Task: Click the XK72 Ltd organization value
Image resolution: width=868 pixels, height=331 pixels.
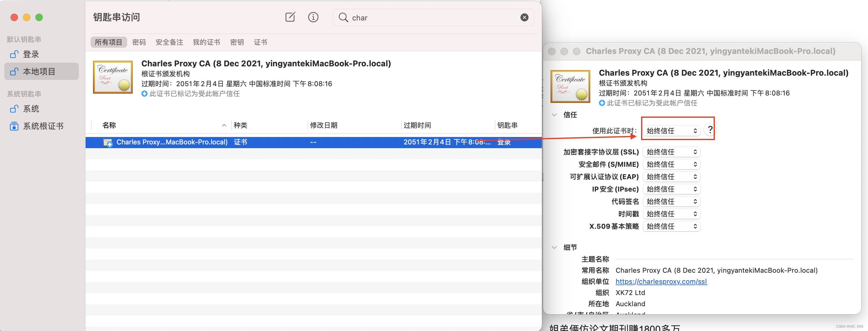Action: coord(630,293)
